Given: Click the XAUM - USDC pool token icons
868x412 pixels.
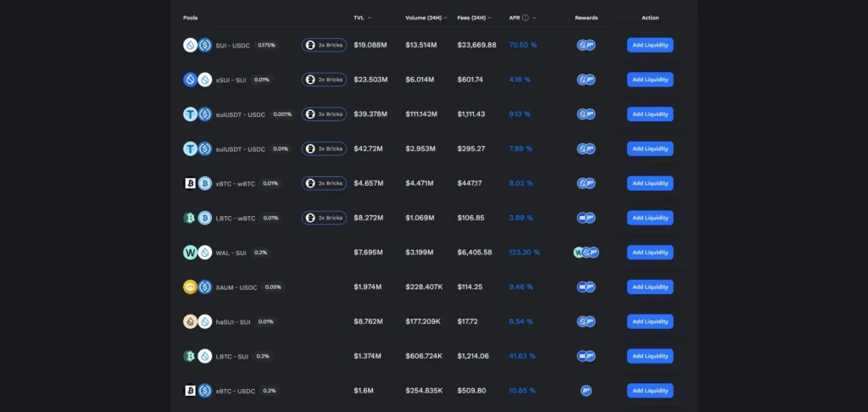Looking at the screenshot, I should point(198,287).
